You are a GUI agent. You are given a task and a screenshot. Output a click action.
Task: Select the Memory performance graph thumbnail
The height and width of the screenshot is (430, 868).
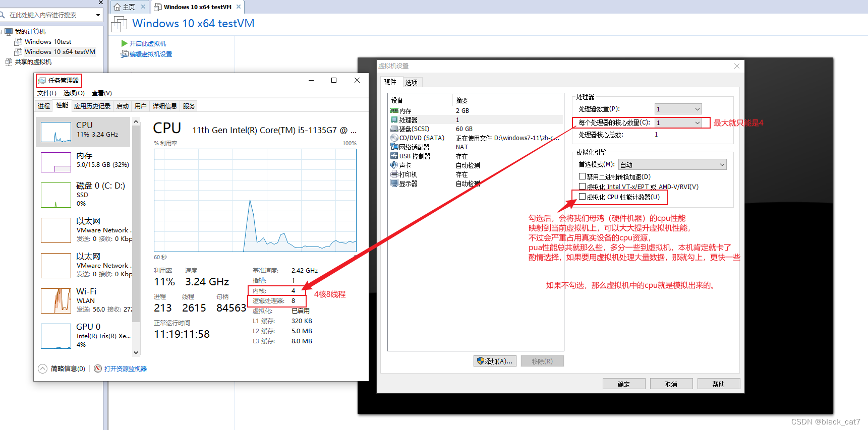point(56,162)
